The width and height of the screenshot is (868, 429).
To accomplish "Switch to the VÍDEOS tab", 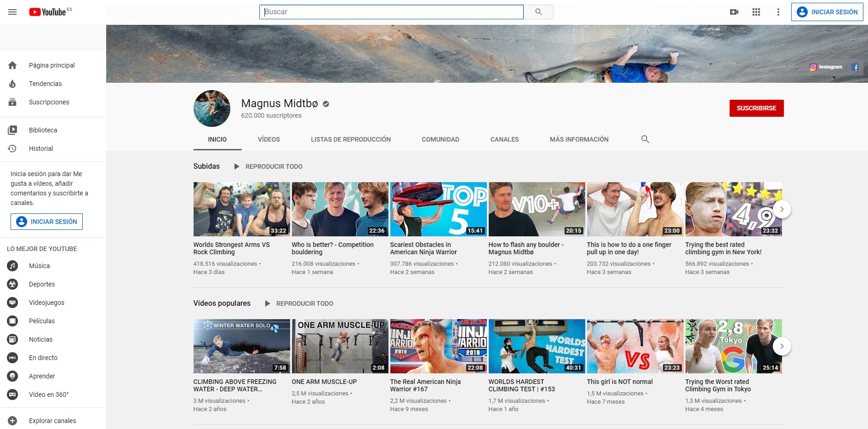I will click(268, 139).
